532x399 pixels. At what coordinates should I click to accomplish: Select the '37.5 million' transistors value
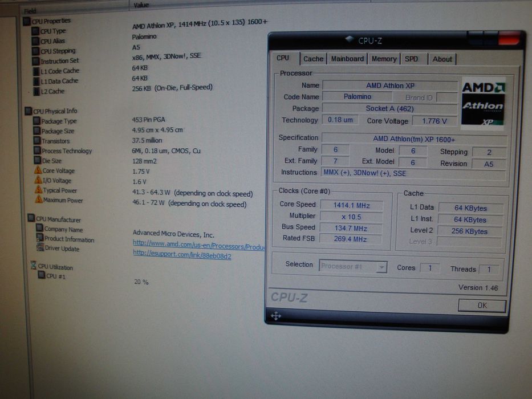pyautogui.click(x=147, y=140)
